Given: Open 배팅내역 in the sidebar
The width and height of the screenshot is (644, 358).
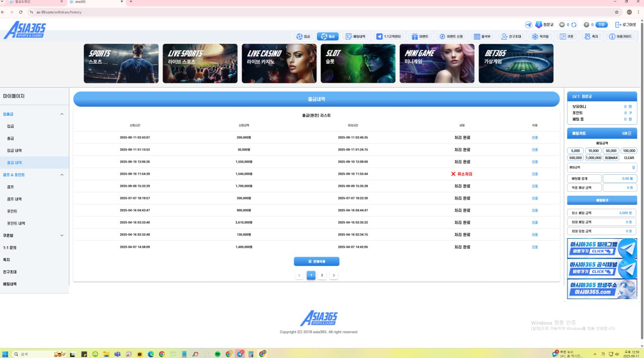Looking at the screenshot, I should (34, 284).
